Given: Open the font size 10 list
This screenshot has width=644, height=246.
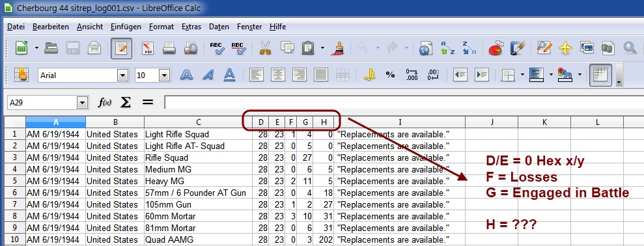Looking at the screenshot, I should tap(165, 75).
